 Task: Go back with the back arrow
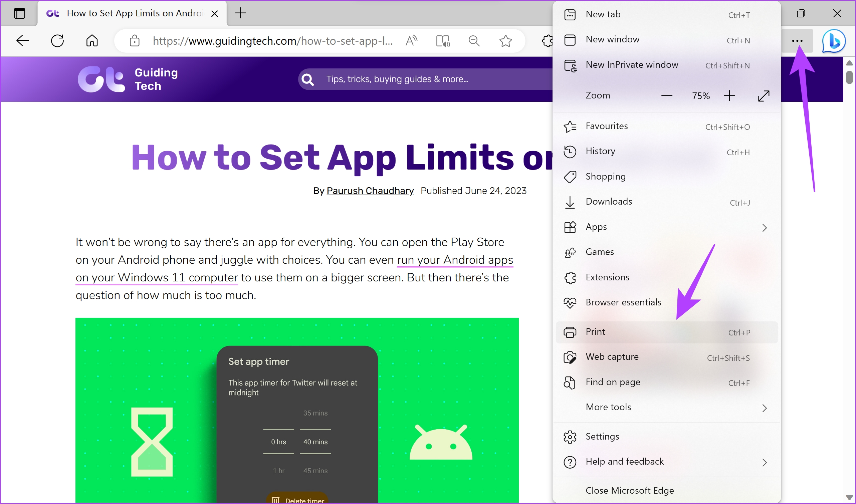(x=23, y=41)
